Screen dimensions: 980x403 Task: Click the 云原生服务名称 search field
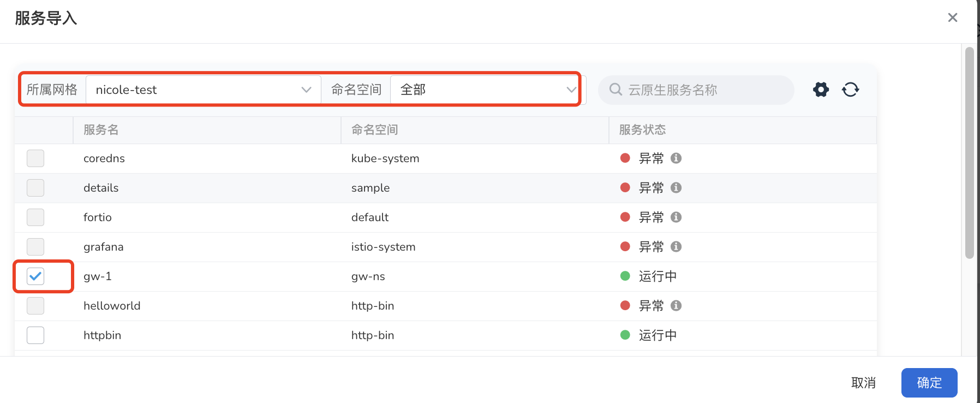point(696,90)
